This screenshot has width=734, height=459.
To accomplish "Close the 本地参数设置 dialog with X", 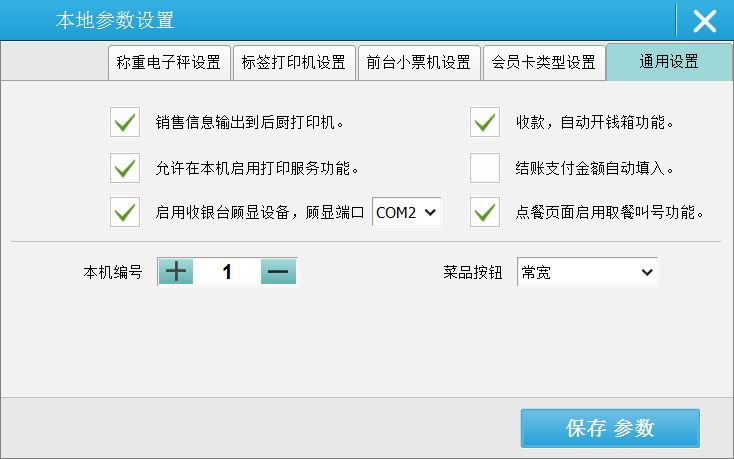I will 705,20.
